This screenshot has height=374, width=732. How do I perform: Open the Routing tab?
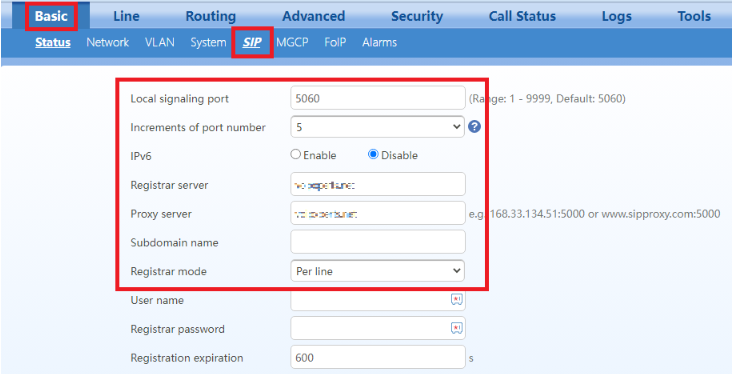click(211, 16)
